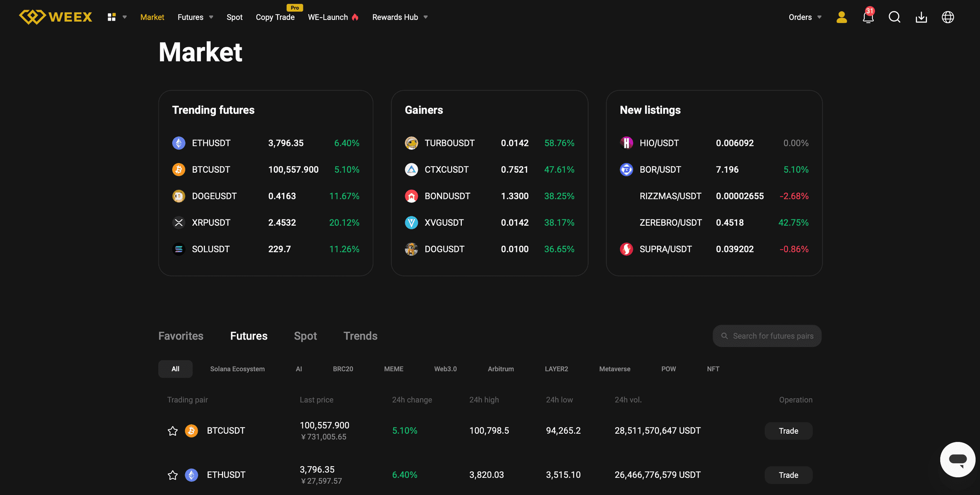This screenshot has height=495, width=980.
Task: Click the CTXCUSDT coin icon
Action: point(412,169)
